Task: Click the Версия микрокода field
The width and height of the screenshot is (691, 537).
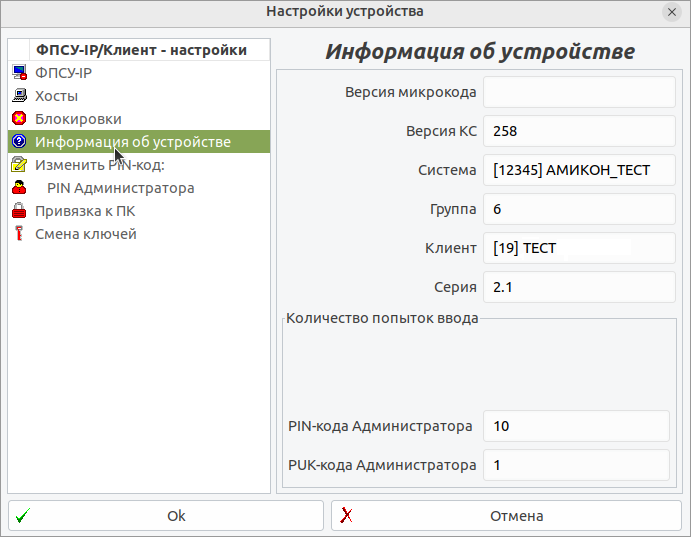Action: pyautogui.click(x=579, y=93)
